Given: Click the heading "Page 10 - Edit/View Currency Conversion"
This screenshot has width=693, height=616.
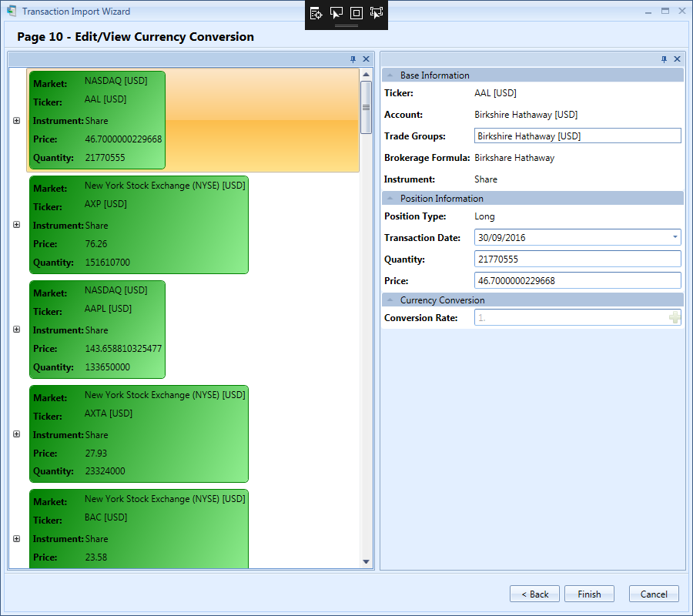Looking at the screenshot, I should click(x=136, y=37).
